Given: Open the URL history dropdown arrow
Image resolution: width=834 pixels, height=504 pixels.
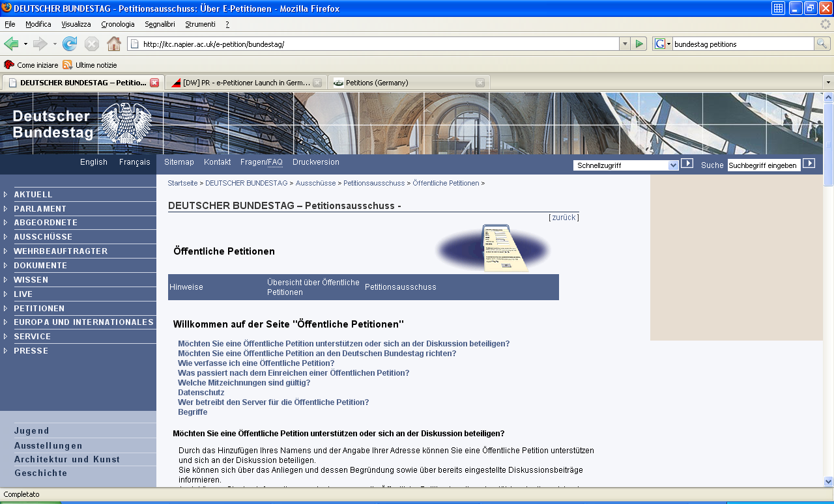Looking at the screenshot, I should (625, 44).
